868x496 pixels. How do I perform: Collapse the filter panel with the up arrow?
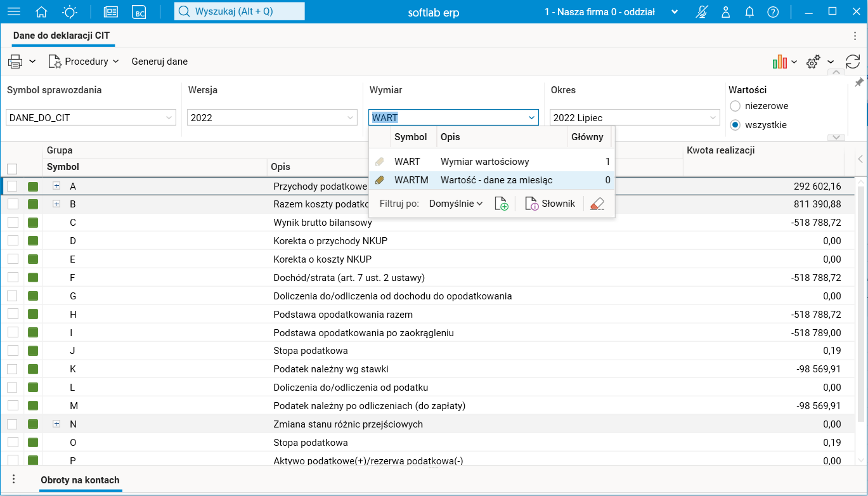coord(836,72)
